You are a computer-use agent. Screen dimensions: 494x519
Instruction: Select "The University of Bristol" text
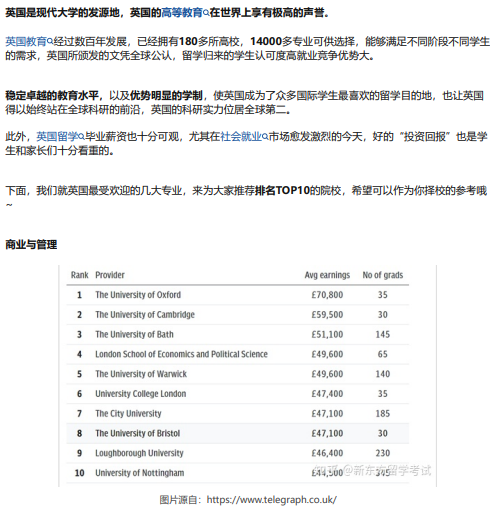click(x=138, y=433)
